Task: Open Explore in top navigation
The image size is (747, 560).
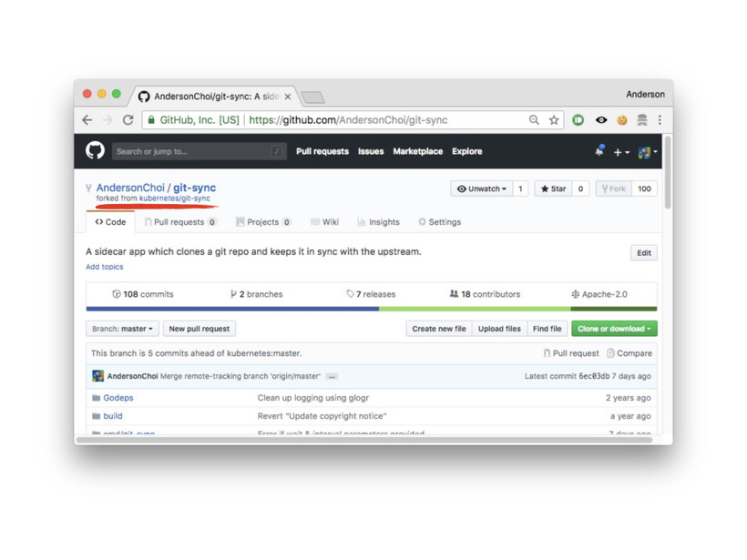Action: click(x=466, y=151)
